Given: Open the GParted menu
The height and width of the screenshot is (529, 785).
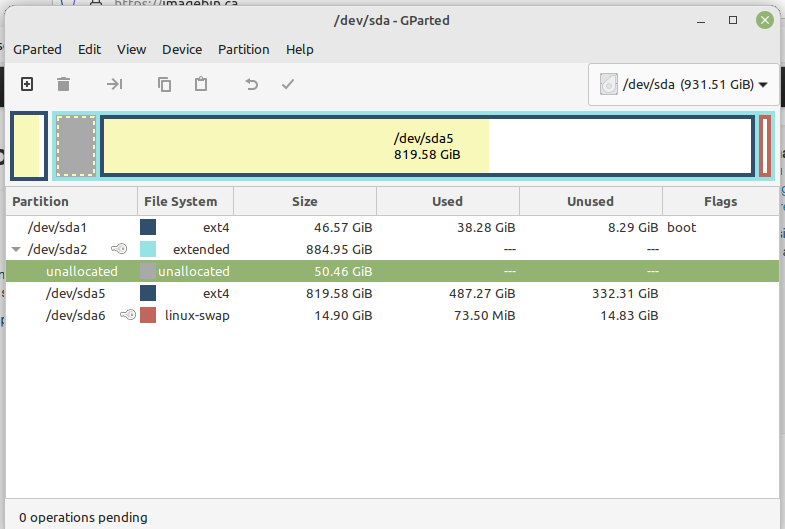Looking at the screenshot, I should [37, 50].
